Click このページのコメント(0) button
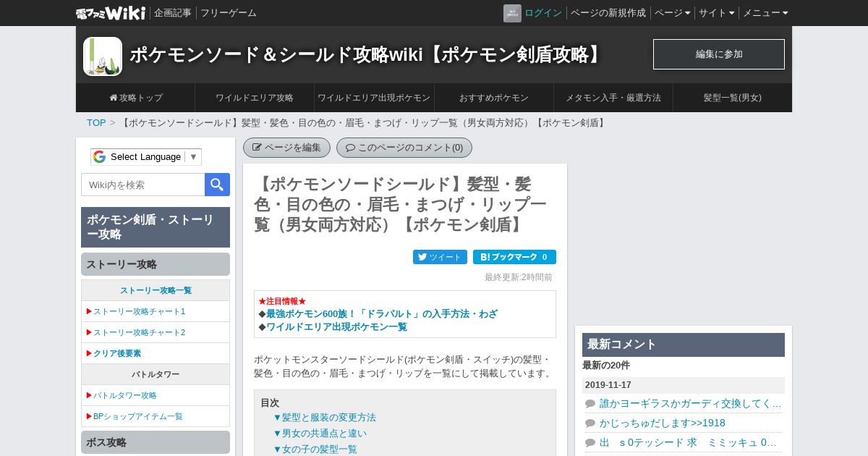This screenshot has width=868, height=456. (404, 148)
